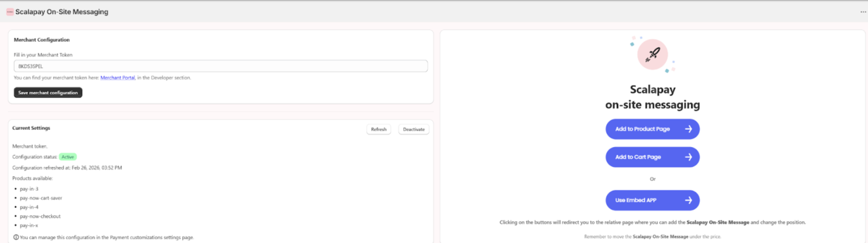
Task: Add messaging to Cart Page
Action: pos(653,157)
